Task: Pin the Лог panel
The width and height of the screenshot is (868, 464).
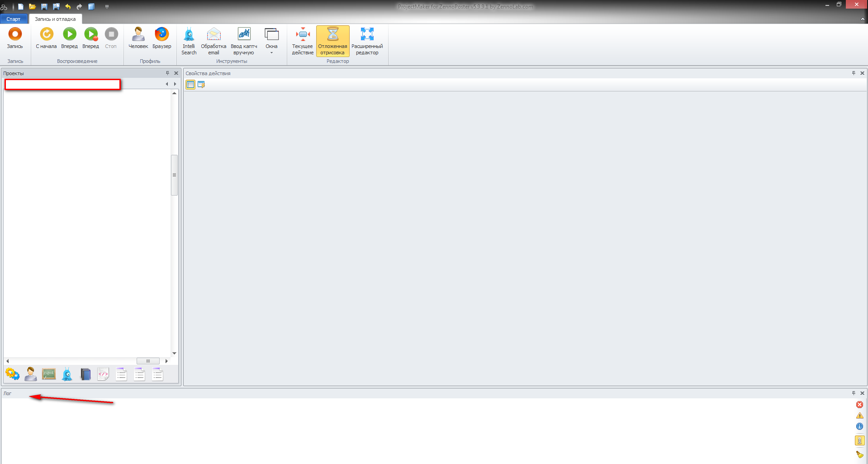Action: pos(854,393)
